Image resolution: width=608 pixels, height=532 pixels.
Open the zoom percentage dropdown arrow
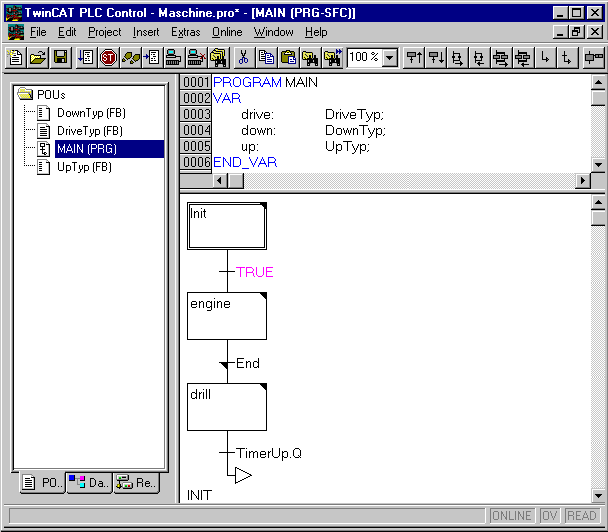[x=390, y=58]
